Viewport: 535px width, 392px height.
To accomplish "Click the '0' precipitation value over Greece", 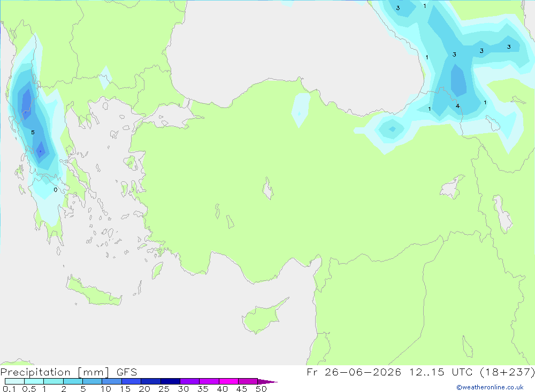I will pyautogui.click(x=56, y=190).
